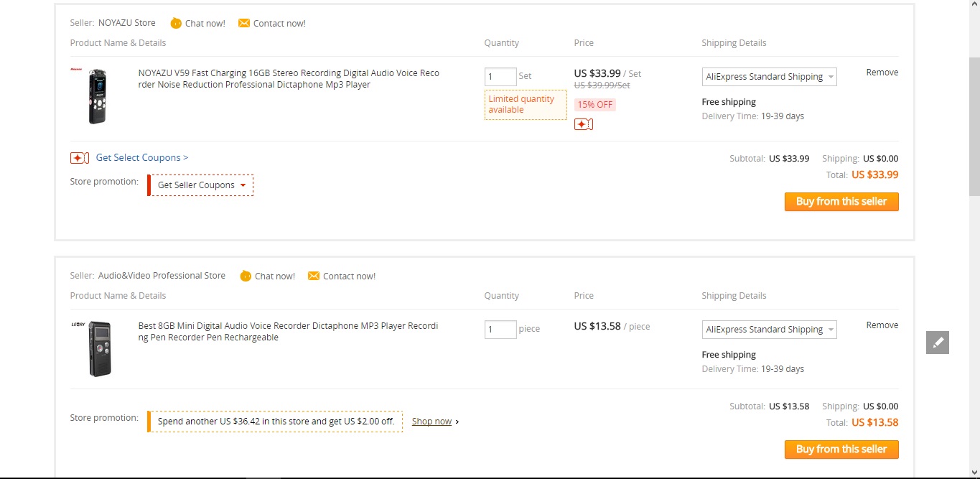Click the pencil edit floating icon
The height and width of the screenshot is (479, 980).
[938, 343]
